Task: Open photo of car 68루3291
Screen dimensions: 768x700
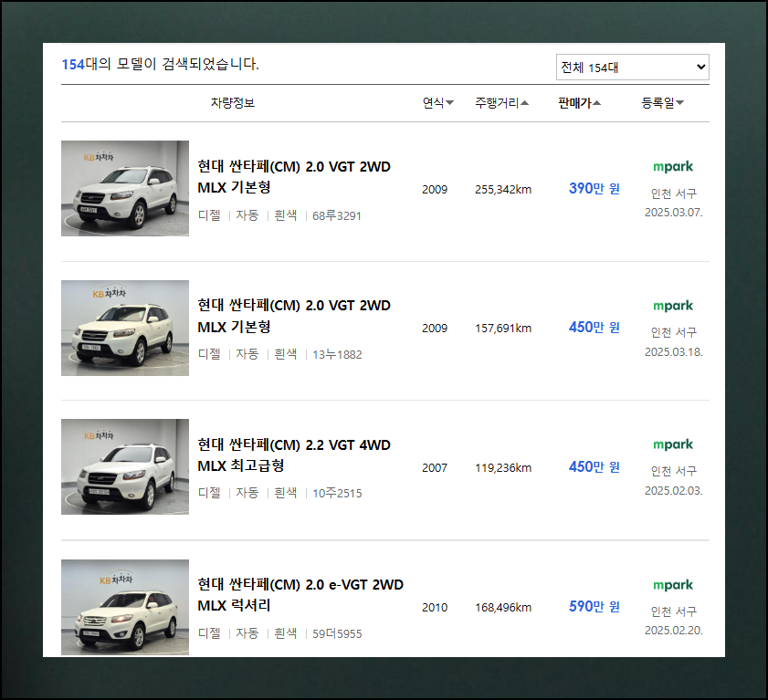Action: [x=125, y=188]
